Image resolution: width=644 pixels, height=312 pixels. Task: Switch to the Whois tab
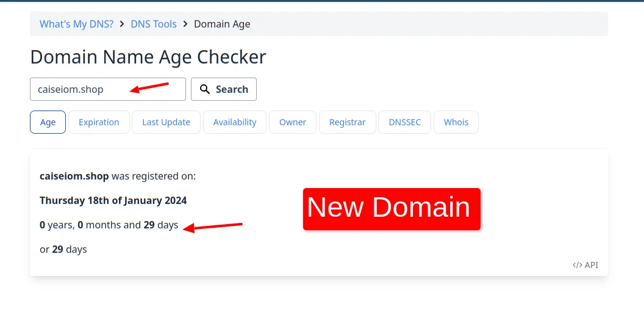456,122
